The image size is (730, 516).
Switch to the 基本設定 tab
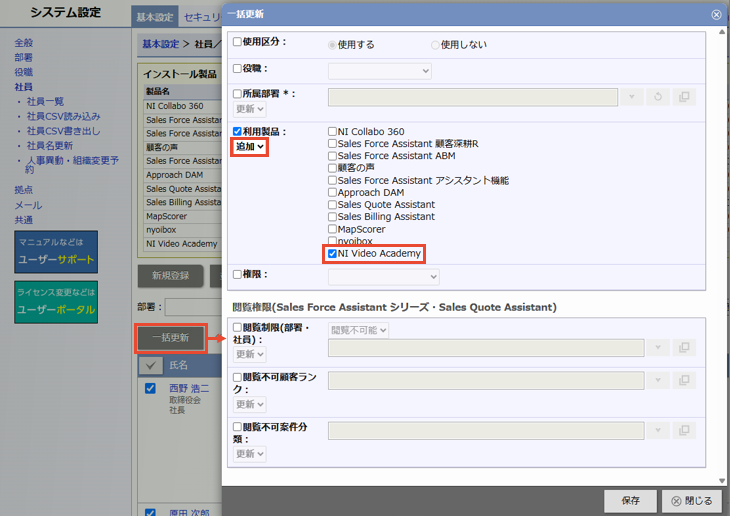pyautogui.click(x=155, y=17)
